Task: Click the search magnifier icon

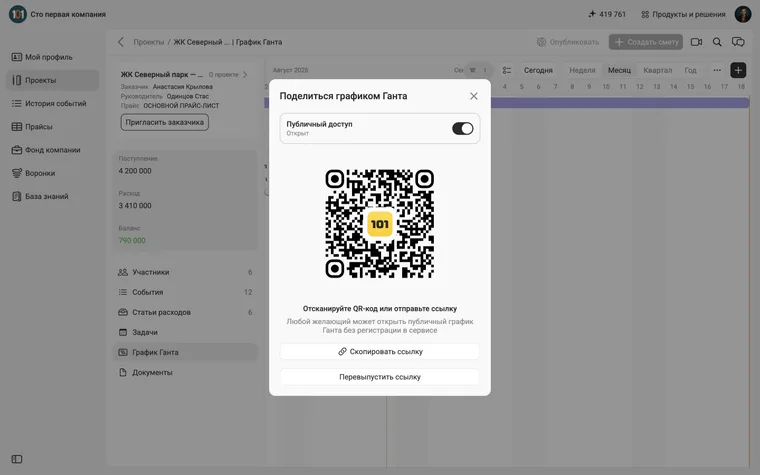Action: 717,42
